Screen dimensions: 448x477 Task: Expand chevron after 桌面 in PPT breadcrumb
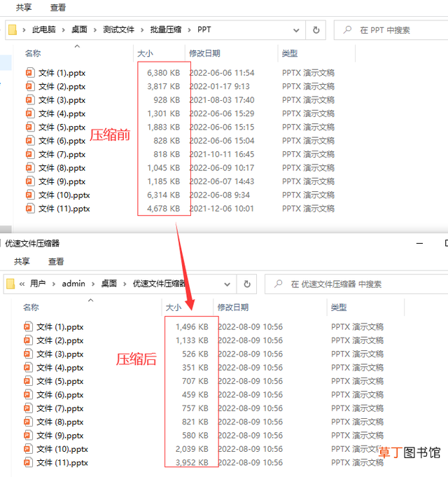click(x=94, y=30)
